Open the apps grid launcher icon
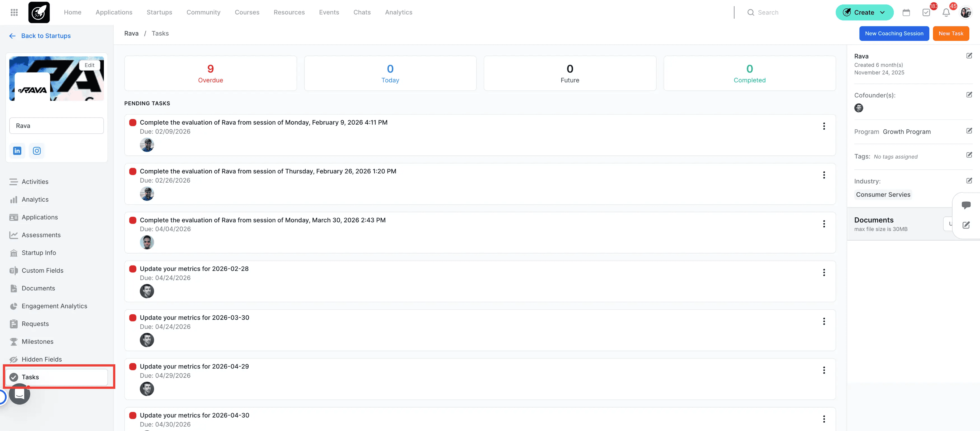 point(14,13)
